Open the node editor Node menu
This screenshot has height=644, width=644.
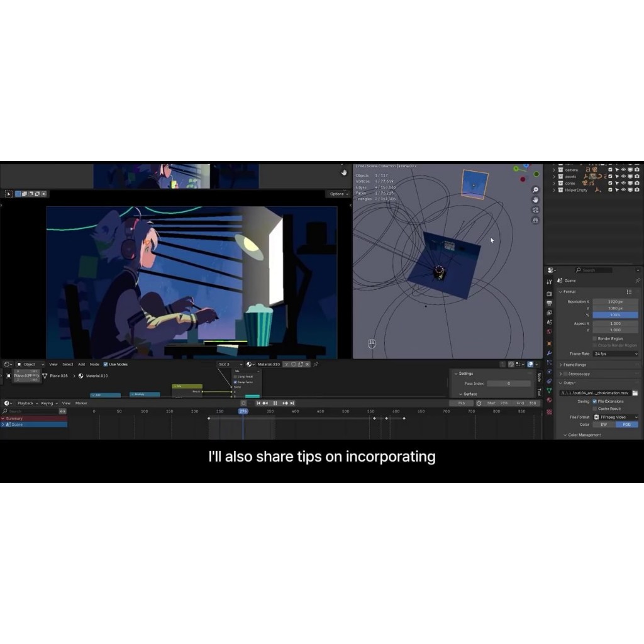[x=94, y=364]
